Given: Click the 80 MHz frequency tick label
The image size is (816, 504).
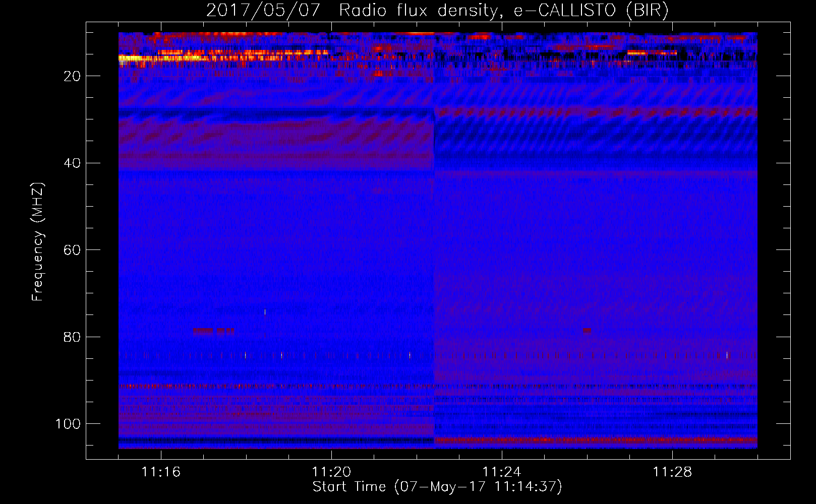Looking at the screenshot, I should click(72, 337).
